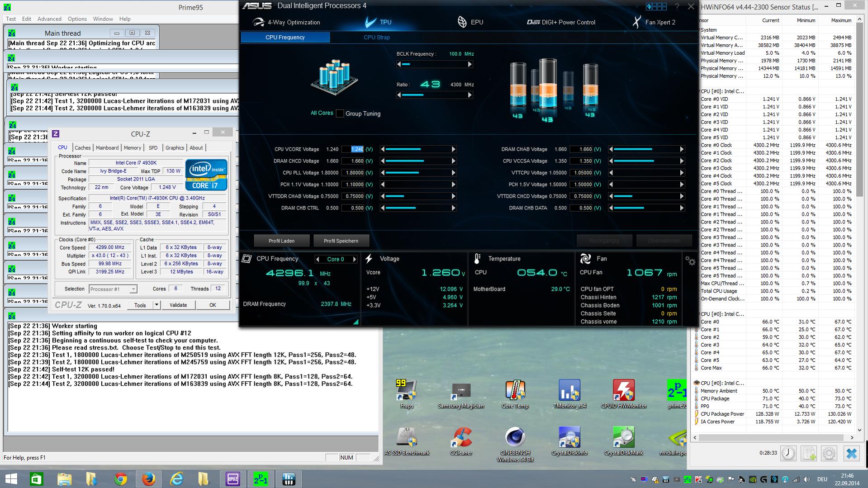Open the EPU section

pyautogui.click(x=470, y=22)
